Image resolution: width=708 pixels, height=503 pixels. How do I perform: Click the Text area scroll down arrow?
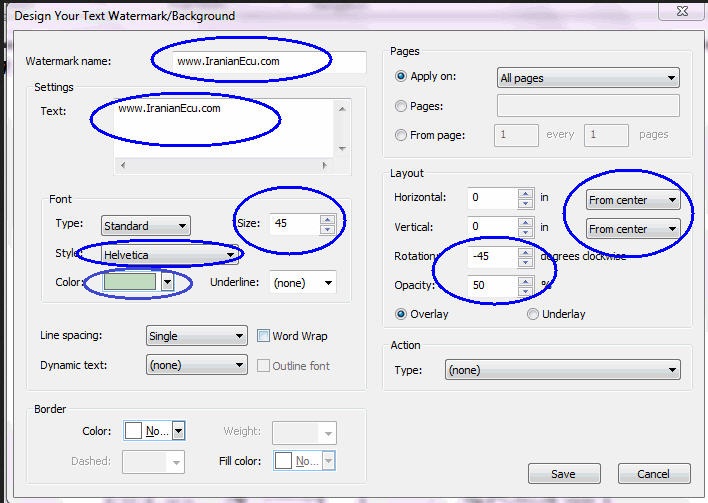[342, 149]
